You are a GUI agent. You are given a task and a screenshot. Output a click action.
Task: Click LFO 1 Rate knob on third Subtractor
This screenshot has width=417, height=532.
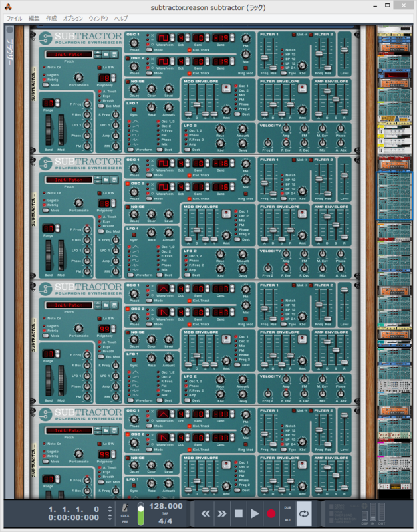point(152,358)
